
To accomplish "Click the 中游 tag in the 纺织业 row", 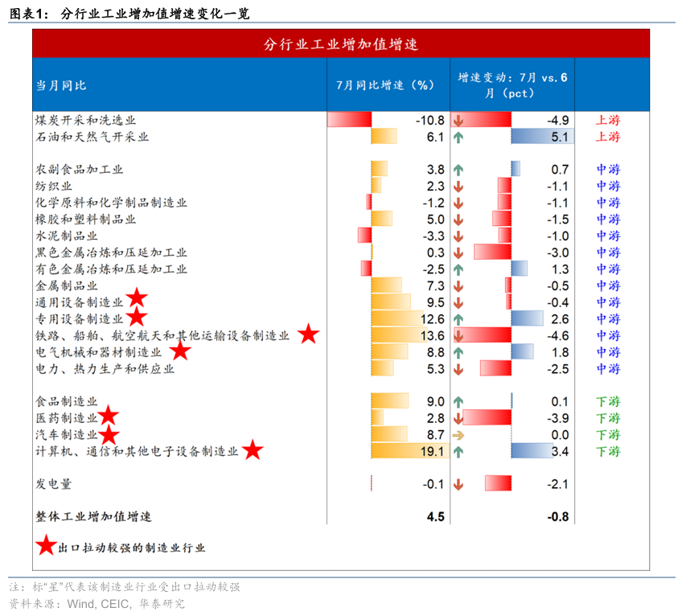I will tap(608, 187).
